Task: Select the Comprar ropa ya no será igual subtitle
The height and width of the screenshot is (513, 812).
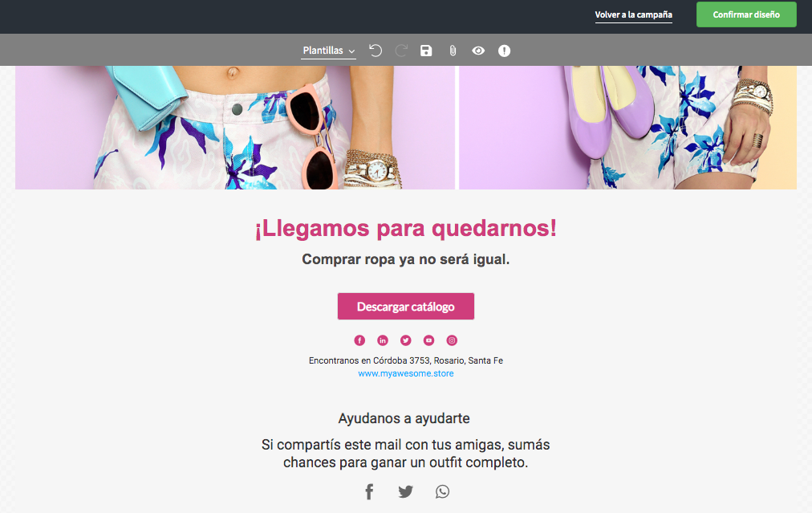Action: click(x=406, y=259)
